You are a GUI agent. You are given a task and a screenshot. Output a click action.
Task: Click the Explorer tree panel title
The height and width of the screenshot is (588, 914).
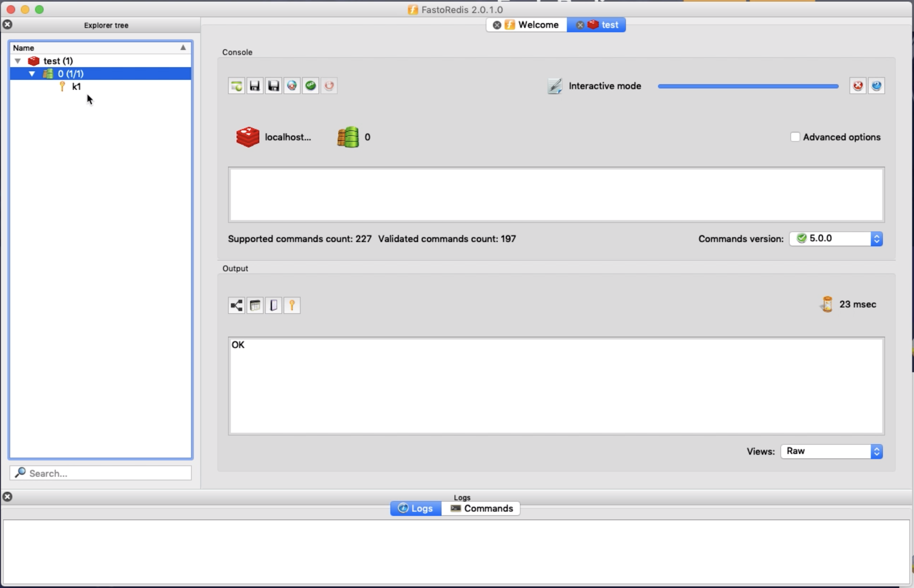pyautogui.click(x=106, y=25)
